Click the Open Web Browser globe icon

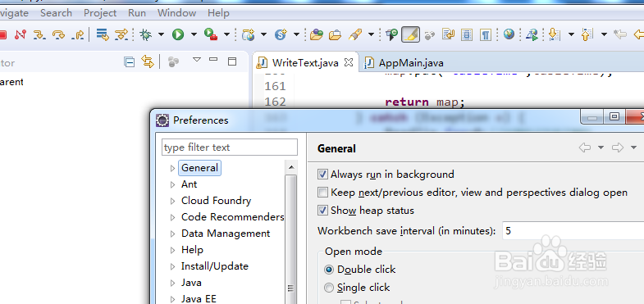click(x=509, y=34)
